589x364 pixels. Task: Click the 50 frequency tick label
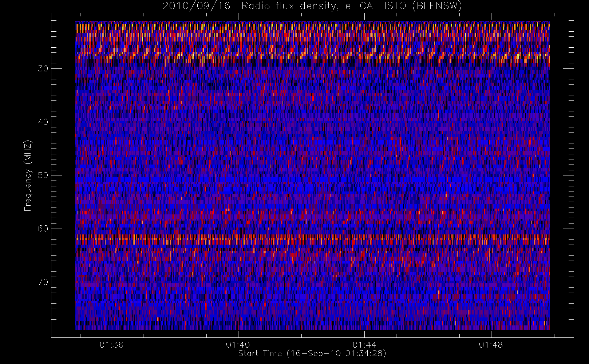(x=43, y=175)
